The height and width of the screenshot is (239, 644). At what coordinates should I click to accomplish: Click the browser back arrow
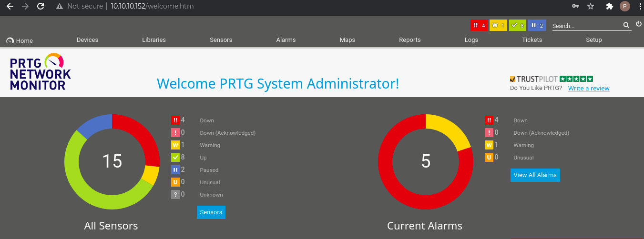pyautogui.click(x=10, y=6)
